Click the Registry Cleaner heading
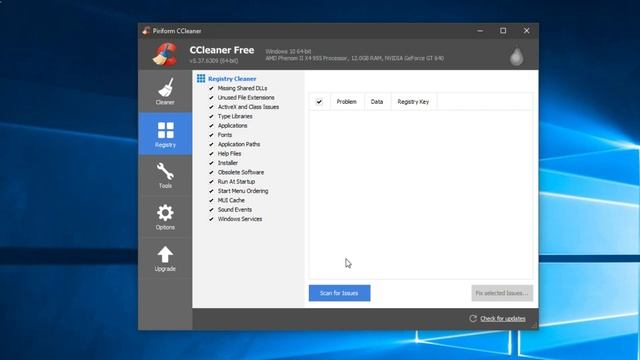640x360 pixels. 232,79
